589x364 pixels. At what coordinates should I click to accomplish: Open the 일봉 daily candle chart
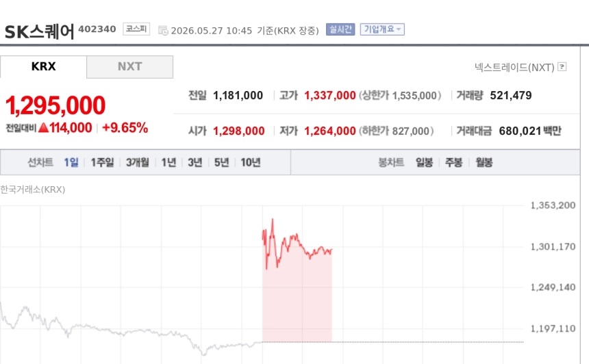[x=425, y=162]
